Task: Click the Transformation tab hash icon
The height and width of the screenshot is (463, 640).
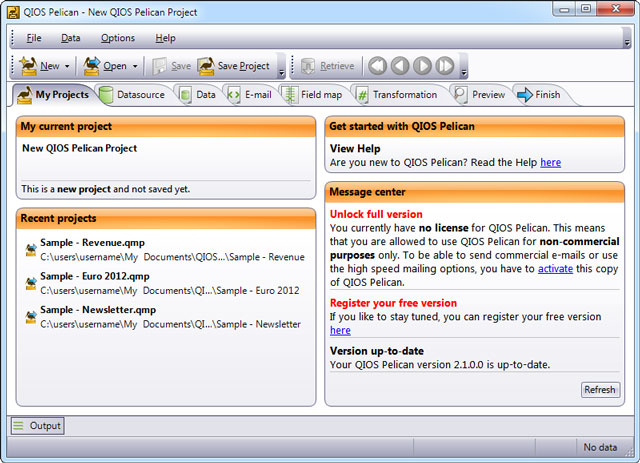Action: coord(362,95)
